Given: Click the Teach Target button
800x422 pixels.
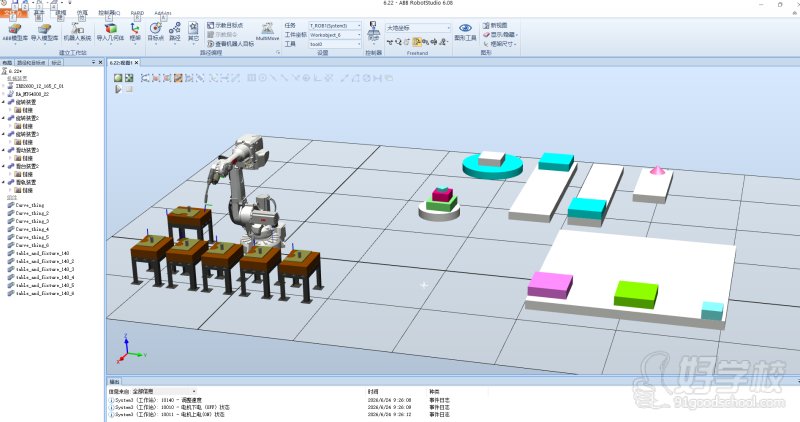Looking at the screenshot, I should 225,25.
